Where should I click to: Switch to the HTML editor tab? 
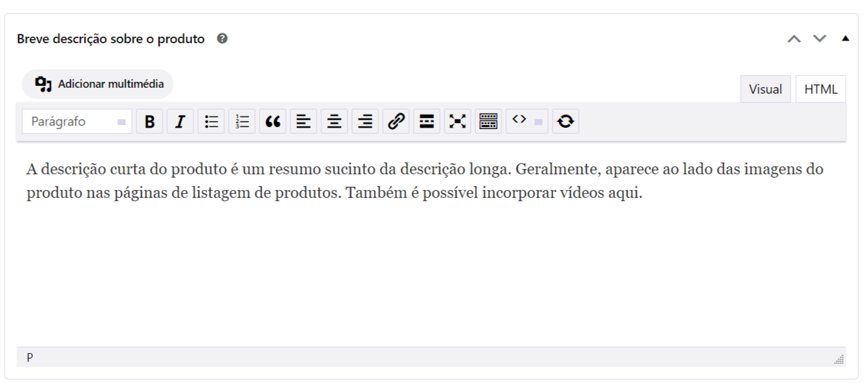pos(821,89)
